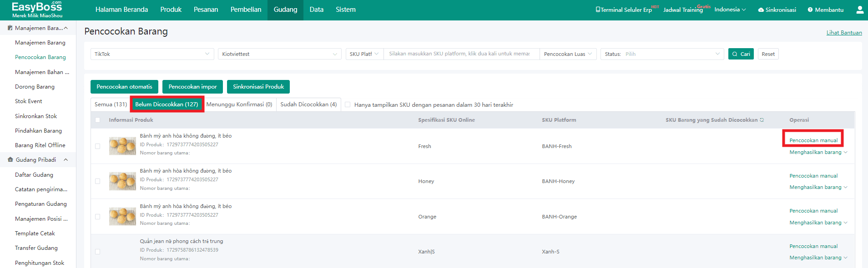Open the TikTok platform dropdown
Viewport: 868px width, 268px height.
click(152, 54)
